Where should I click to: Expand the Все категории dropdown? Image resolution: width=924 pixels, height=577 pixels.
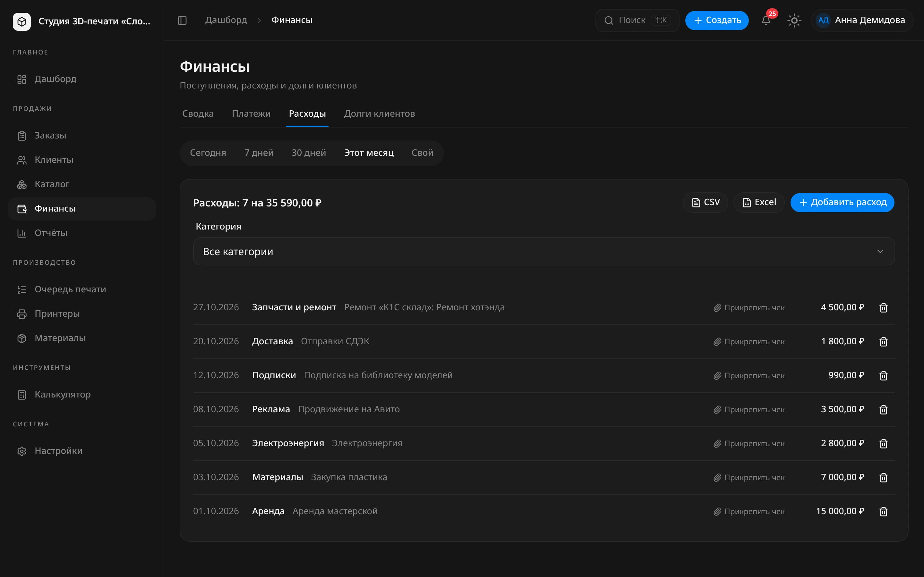(544, 252)
